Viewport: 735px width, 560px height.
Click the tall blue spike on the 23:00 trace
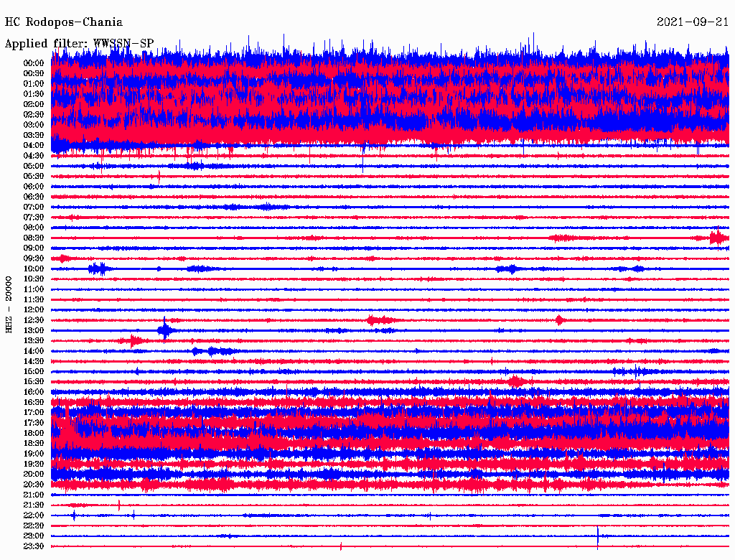pos(597,536)
